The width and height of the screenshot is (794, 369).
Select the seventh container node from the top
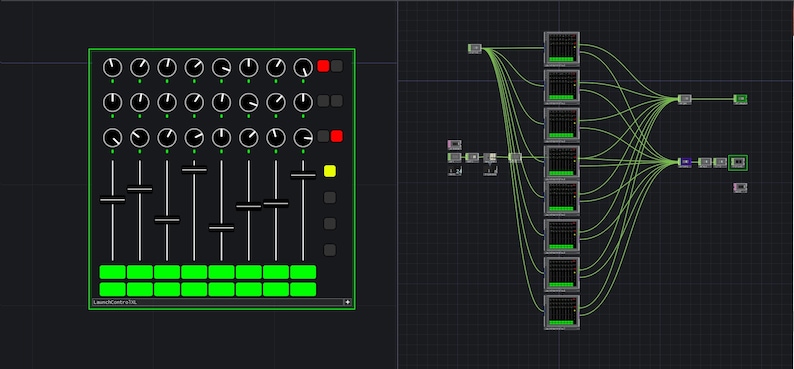[562, 274]
